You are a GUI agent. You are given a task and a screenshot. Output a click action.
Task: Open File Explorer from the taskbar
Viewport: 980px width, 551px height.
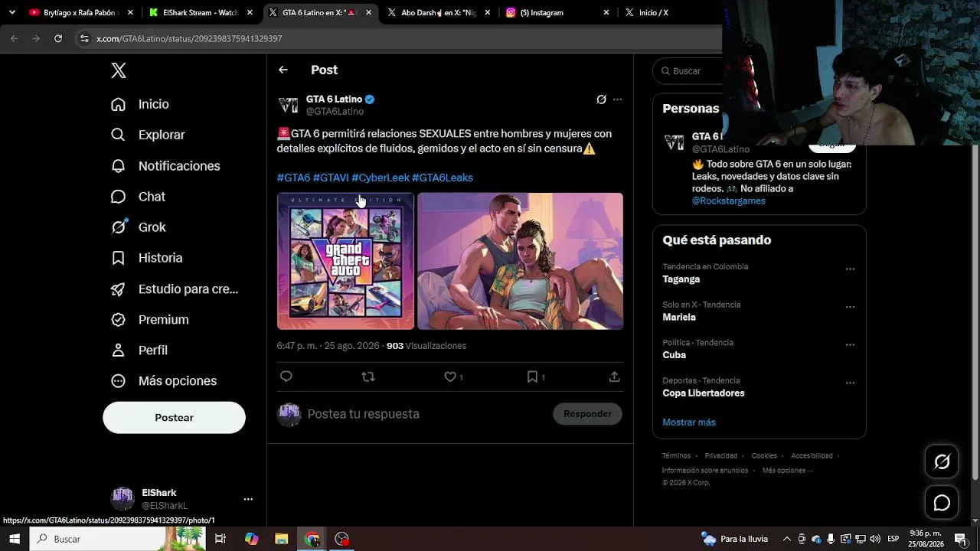pyautogui.click(x=282, y=539)
